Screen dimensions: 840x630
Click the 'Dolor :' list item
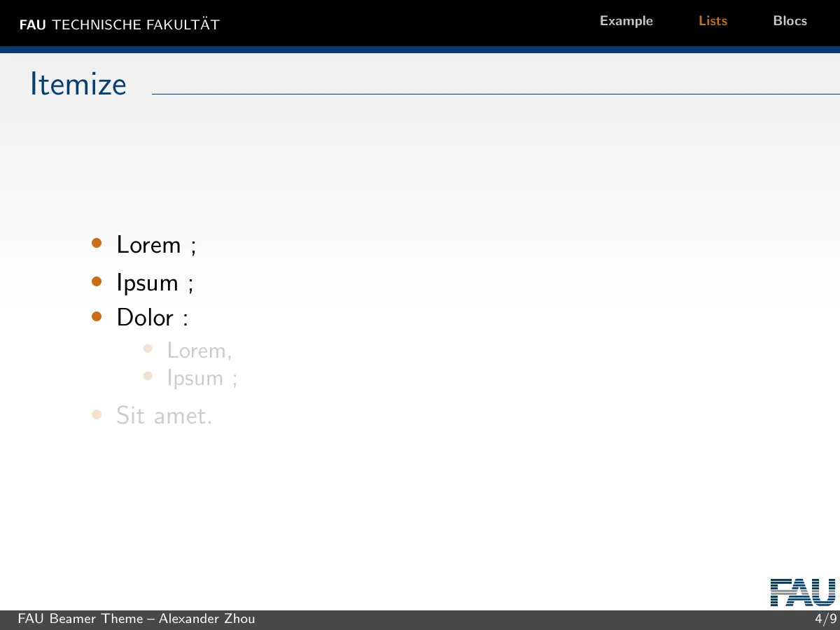point(152,318)
